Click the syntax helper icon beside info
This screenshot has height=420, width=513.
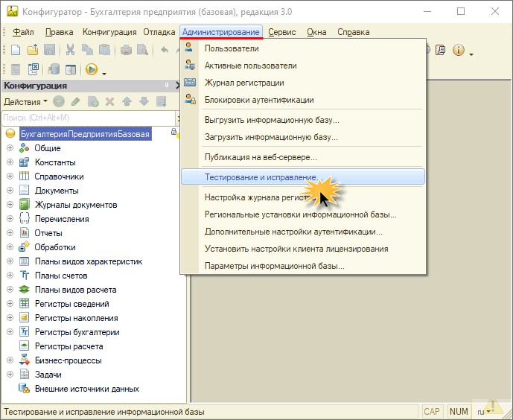pos(441,51)
